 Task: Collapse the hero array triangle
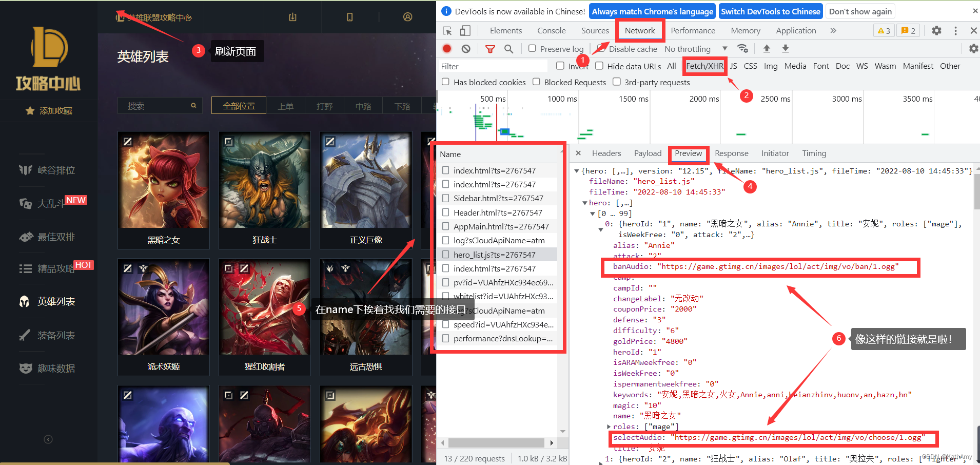pos(584,203)
